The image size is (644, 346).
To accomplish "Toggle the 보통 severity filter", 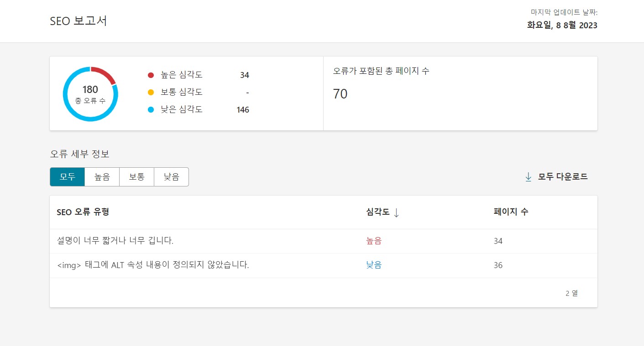I will (136, 177).
